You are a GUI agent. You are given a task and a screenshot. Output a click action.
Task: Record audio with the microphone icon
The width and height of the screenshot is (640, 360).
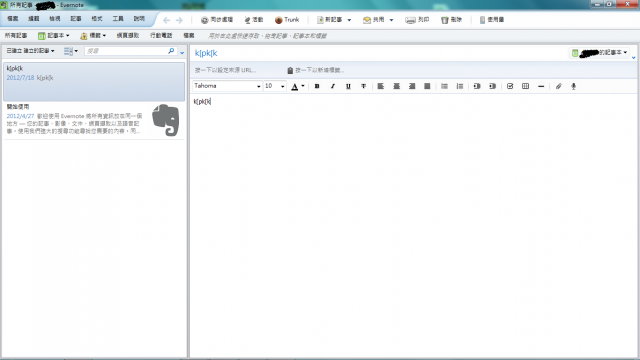[x=573, y=86]
